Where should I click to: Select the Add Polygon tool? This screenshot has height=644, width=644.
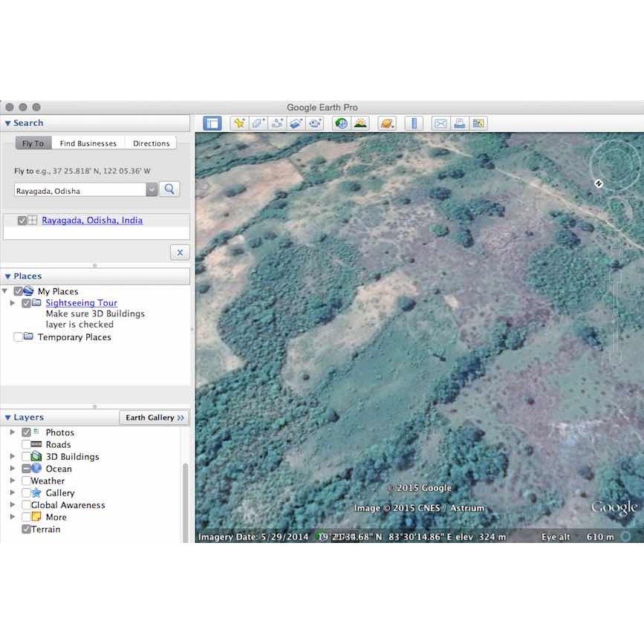258,123
